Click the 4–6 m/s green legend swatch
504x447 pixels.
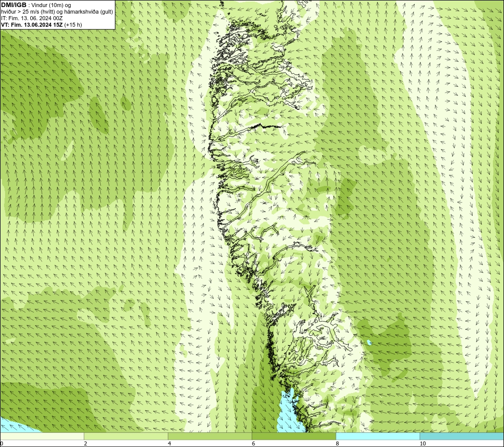[x=210, y=436]
